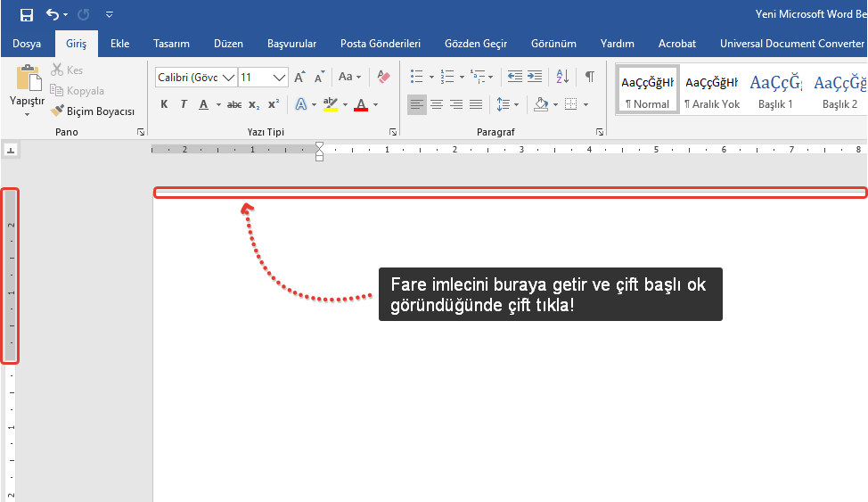The height and width of the screenshot is (502, 868).
Task: Switch to the Tasarım tab
Action: [x=171, y=43]
